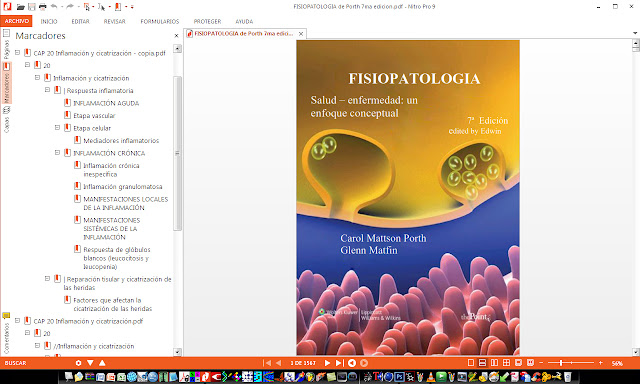Open the Inflamación granulomatosa bookmark
The width and height of the screenshot is (640, 384).
123,186
